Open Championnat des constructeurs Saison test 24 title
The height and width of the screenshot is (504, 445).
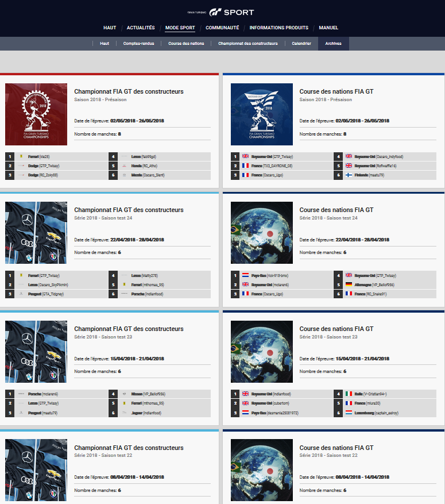129,210
